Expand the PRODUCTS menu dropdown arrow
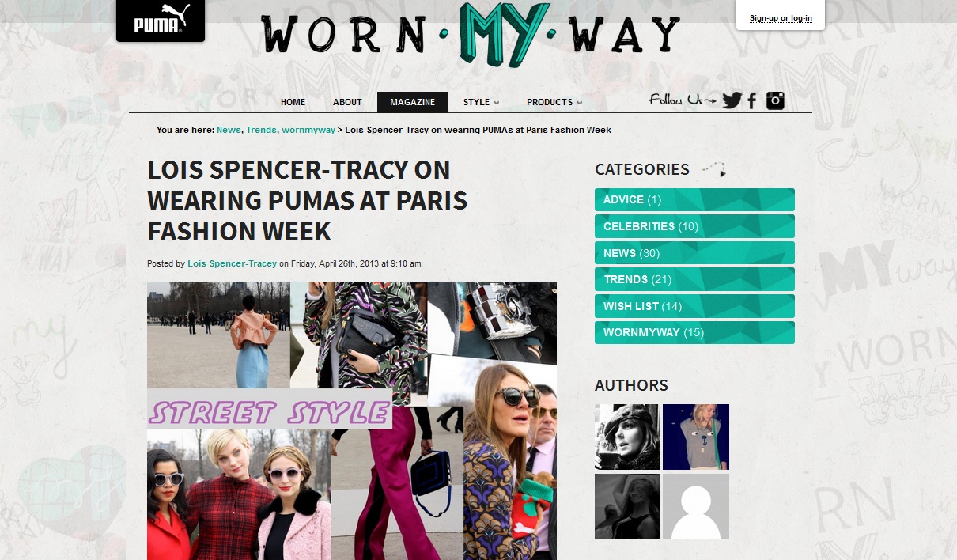This screenshot has width=957, height=560. (x=580, y=103)
